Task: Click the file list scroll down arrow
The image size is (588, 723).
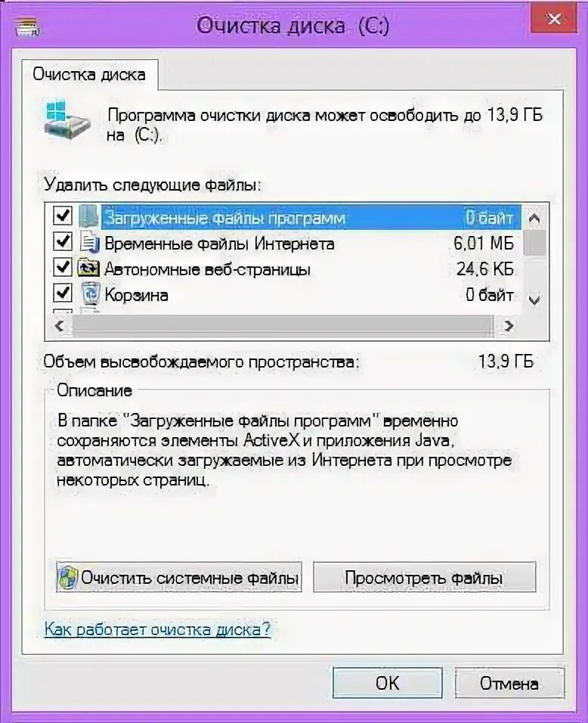Action: coord(534,301)
